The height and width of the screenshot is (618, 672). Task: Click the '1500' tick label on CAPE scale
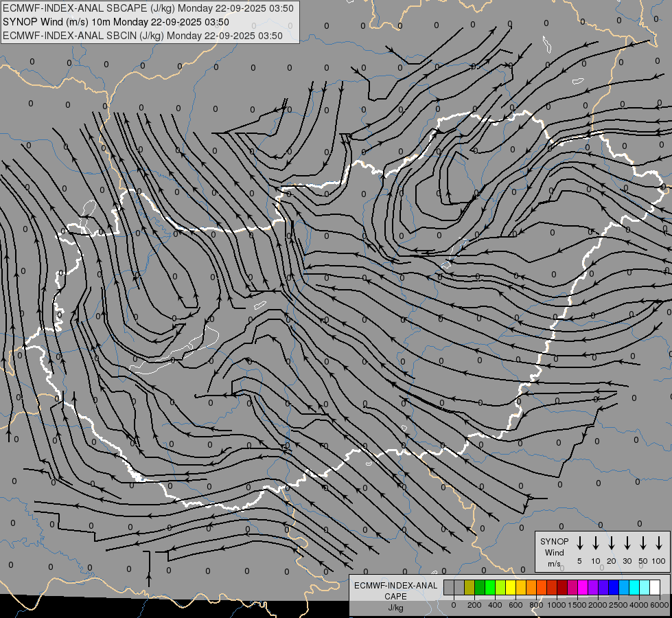coord(577,605)
